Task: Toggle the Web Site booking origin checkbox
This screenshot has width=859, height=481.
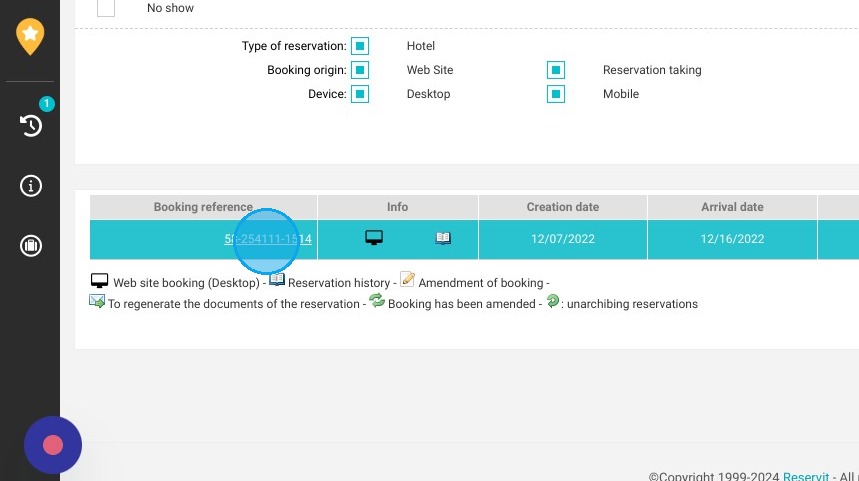Action: 360,70
